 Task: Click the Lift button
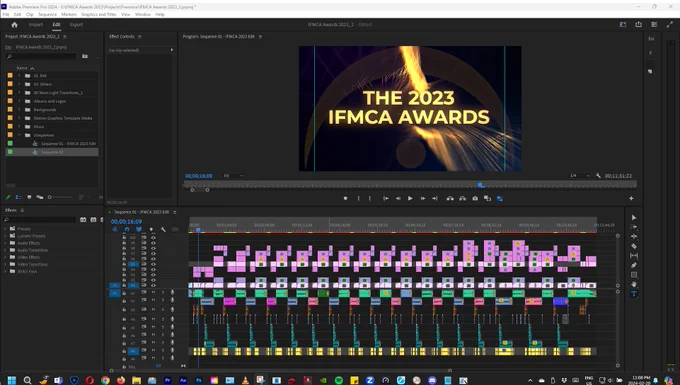(x=450, y=199)
